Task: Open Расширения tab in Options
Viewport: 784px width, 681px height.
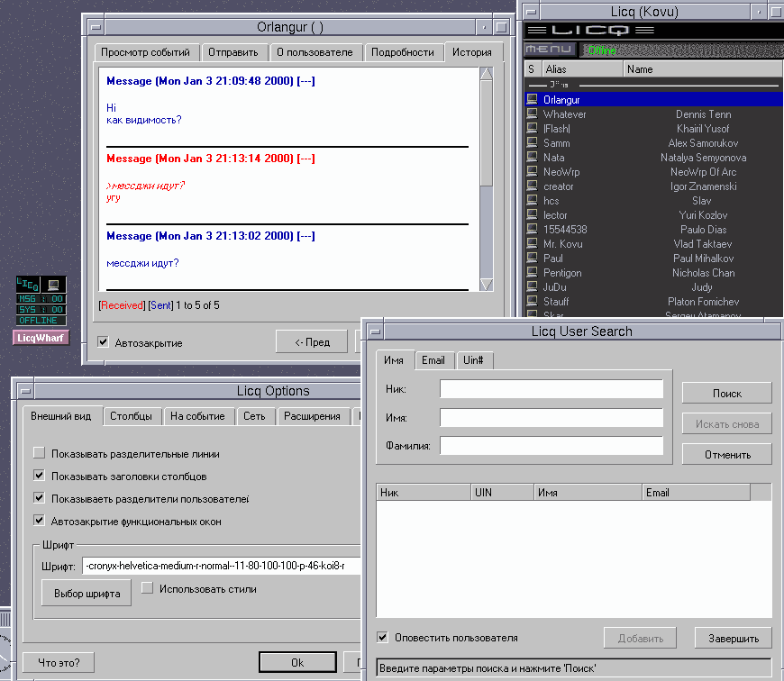Action: click(x=312, y=416)
